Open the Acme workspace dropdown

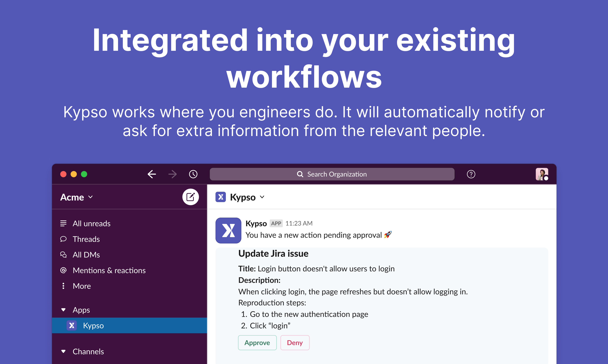point(76,197)
